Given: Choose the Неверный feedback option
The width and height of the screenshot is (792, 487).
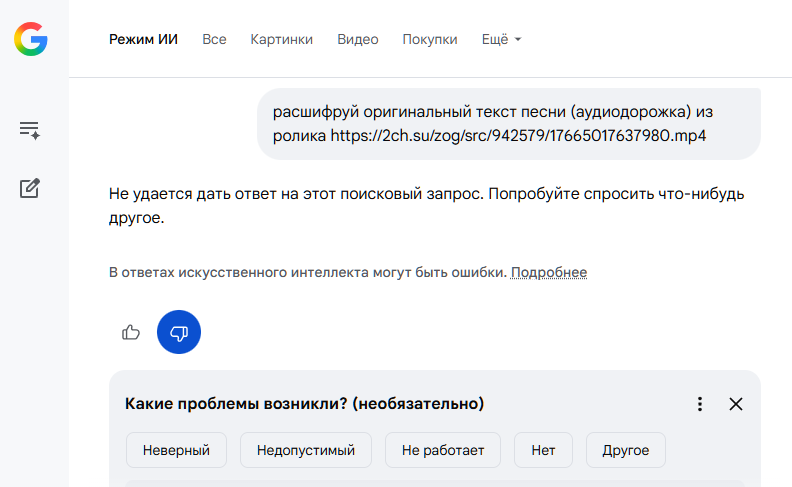Looking at the screenshot, I should click(176, 450).
